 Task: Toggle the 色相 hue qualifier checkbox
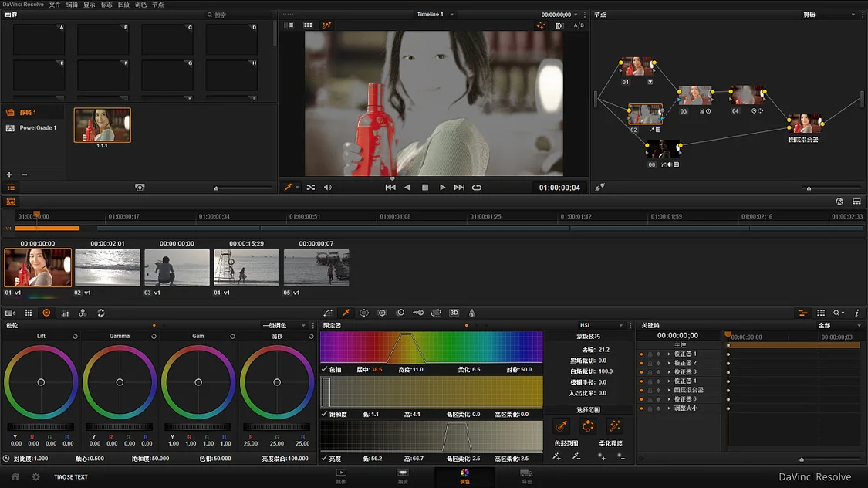point(325,370)
